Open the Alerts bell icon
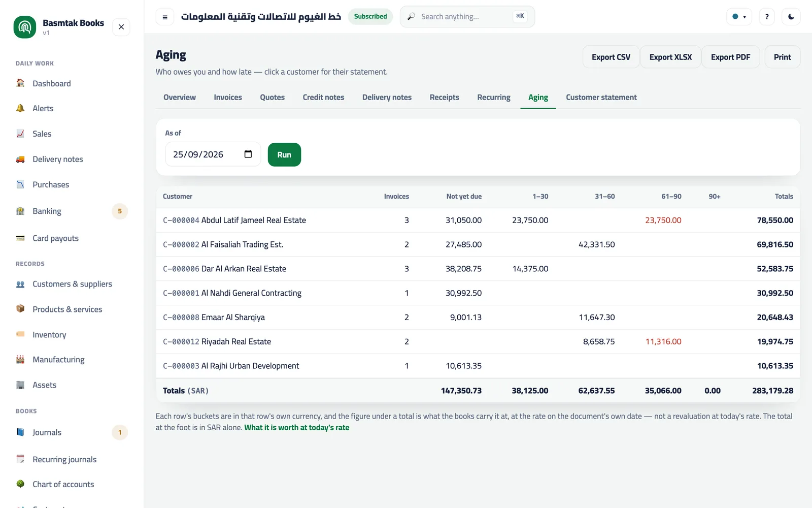This screenshot has height=508, width=812. click(20, 108)
